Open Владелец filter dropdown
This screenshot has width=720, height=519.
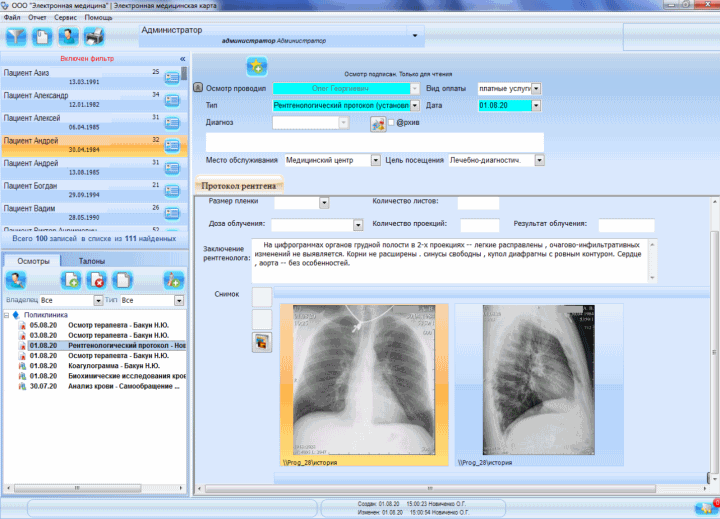click(98, 300)
